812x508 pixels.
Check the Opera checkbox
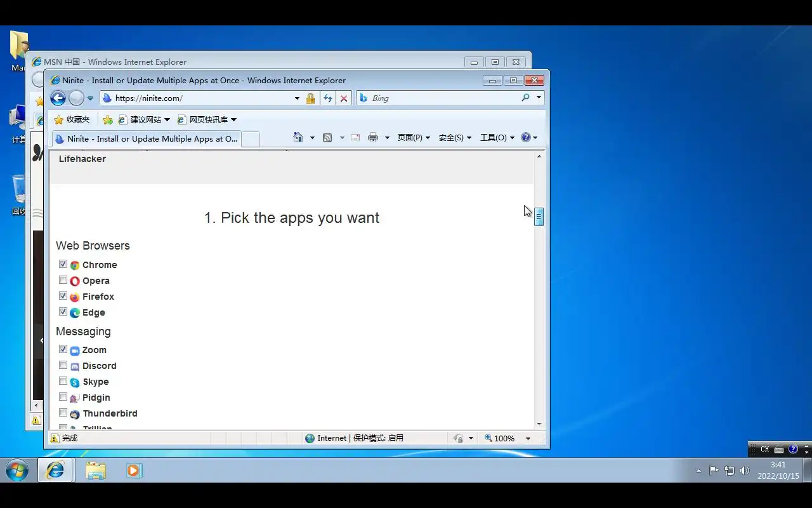pyautogui.click(x=63, y=280)
